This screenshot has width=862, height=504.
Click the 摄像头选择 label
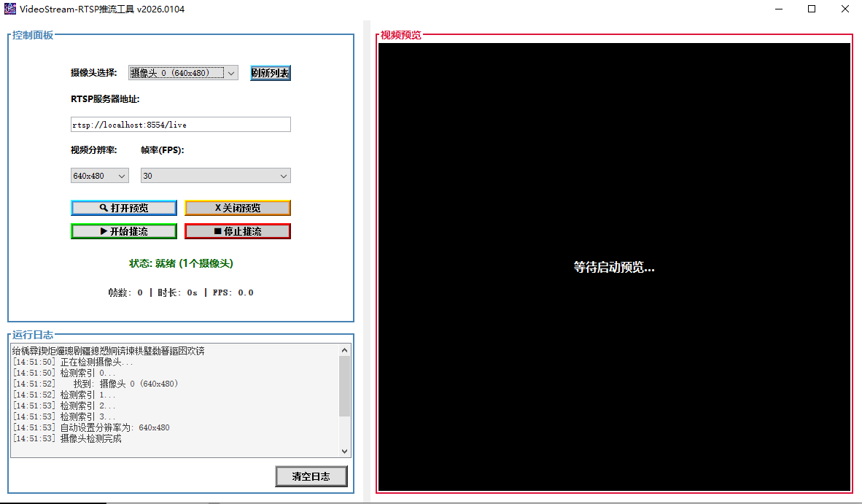(x=93, y=72)
